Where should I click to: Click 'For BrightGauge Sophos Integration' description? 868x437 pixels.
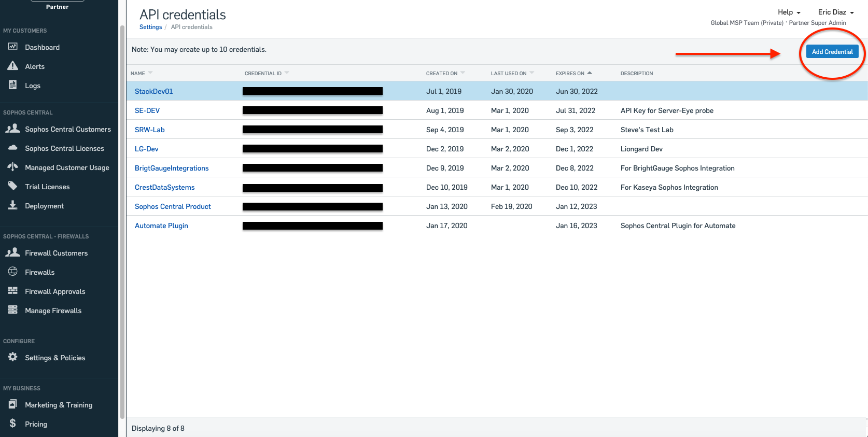pos(677,168)
